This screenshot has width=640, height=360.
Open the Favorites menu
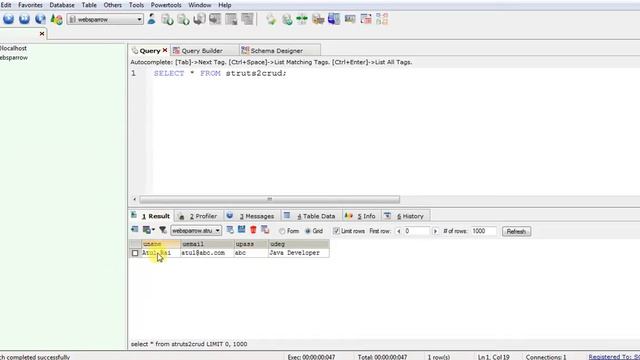pos(30,5)
